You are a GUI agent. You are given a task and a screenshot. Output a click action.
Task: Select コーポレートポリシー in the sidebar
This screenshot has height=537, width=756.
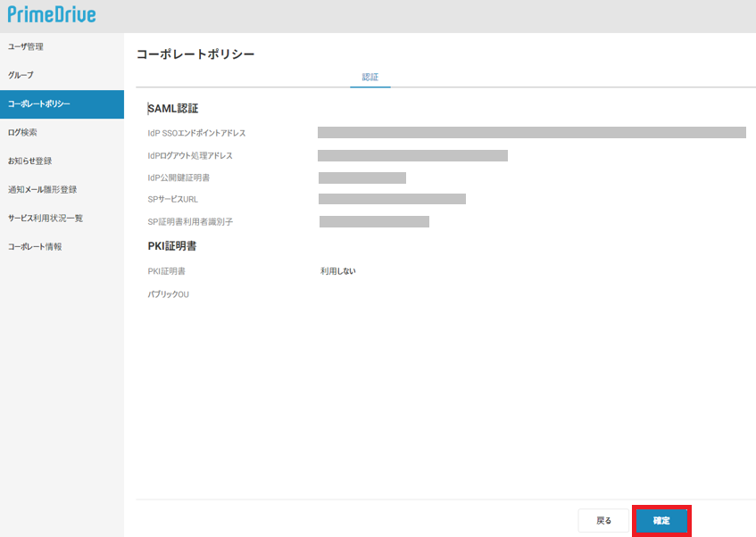39,103
